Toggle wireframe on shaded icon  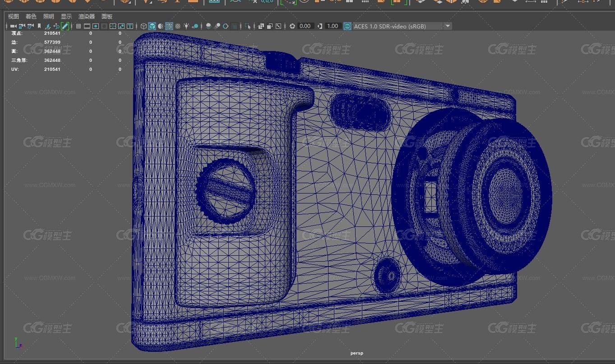[169, 26]
